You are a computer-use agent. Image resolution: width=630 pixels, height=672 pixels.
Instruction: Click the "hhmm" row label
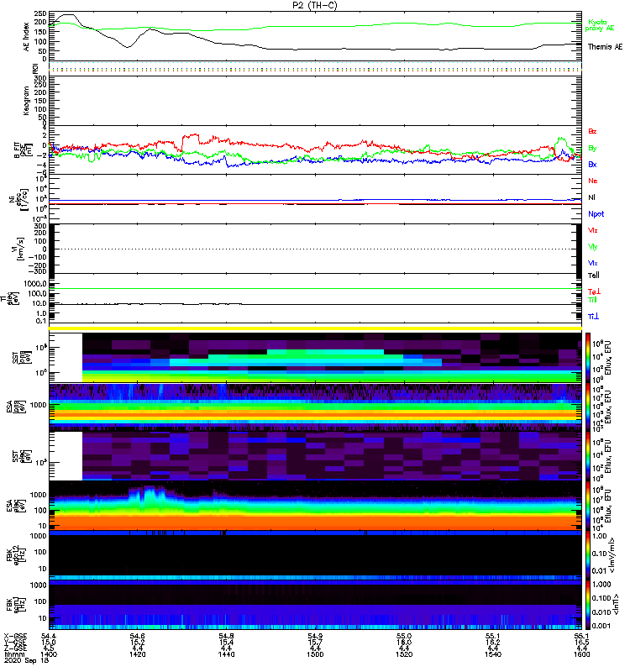[15, 654]
